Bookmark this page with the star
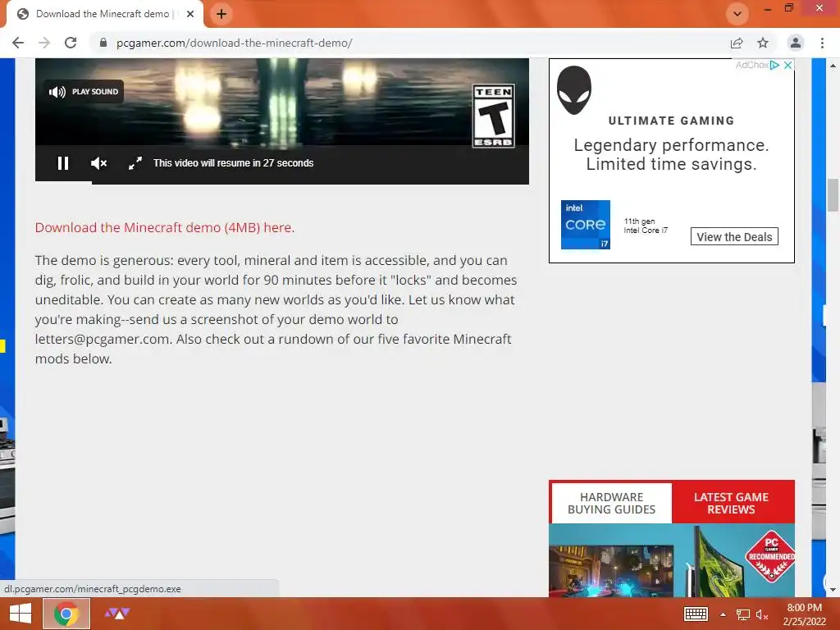This screenshot has width=840, height=630. pos(763,43)
